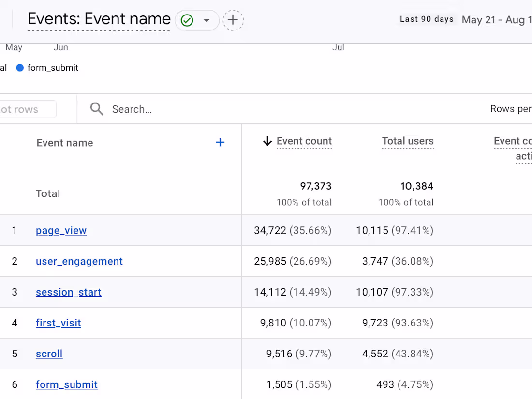532x399 pixels.
Task: Open the user_engagement event details
Action: tap(79, 261)
